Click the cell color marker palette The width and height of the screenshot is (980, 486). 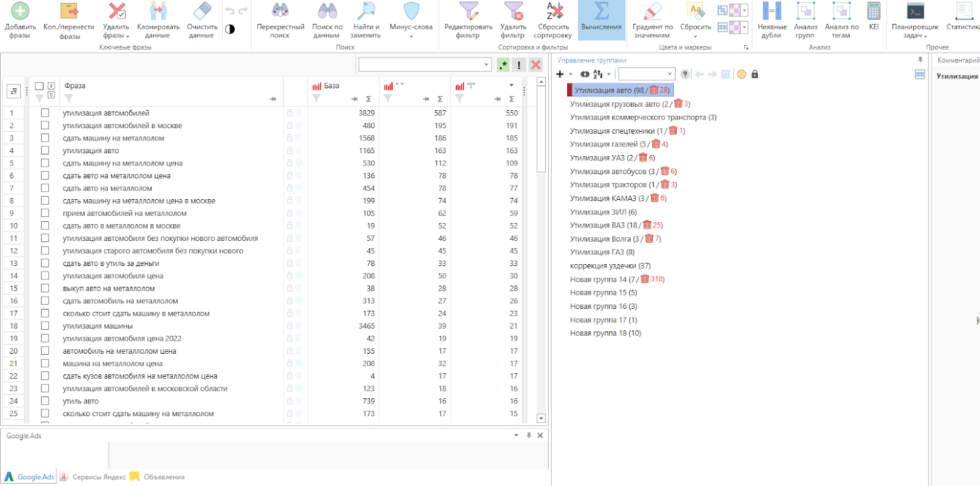(734, 10)
